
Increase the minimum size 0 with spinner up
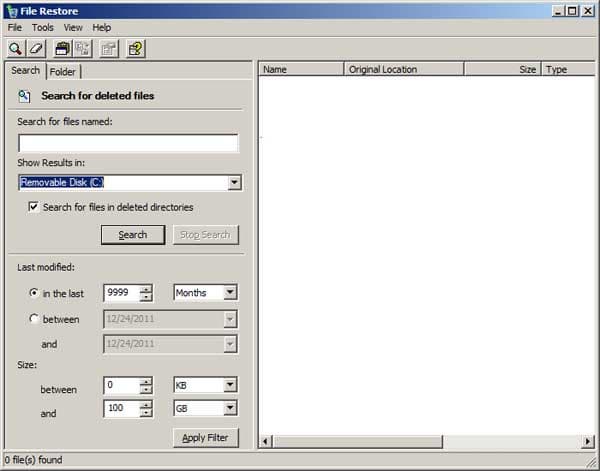click(146, 381)
